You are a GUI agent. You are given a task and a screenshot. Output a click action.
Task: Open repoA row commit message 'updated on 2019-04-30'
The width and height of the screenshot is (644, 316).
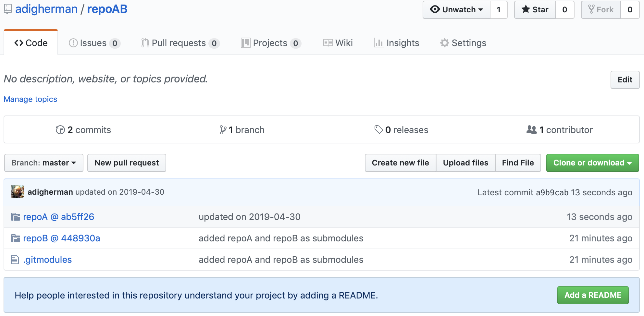[250, 217]
